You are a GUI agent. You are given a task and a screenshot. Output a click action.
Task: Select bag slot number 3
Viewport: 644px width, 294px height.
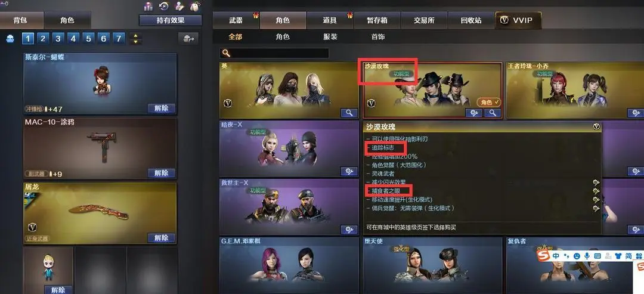[x=58, y=39]
